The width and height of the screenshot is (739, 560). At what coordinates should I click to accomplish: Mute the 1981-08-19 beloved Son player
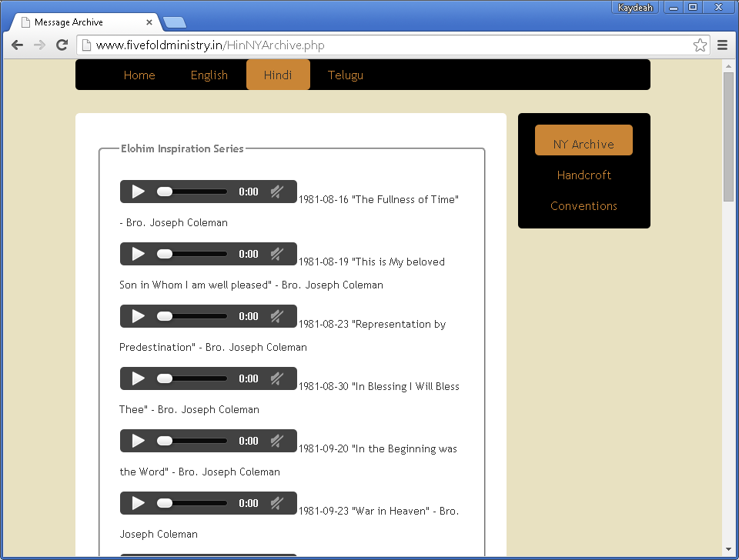click(x=277, y=254)
